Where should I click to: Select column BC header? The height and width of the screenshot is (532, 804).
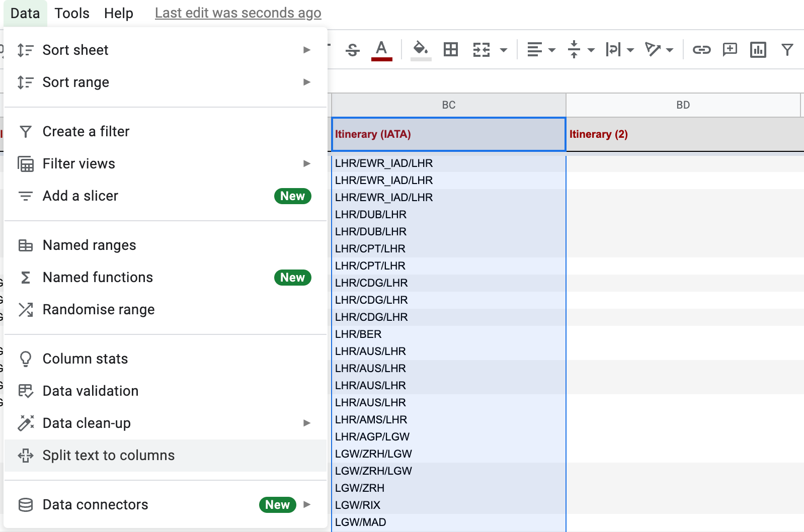pyautogui.click(x=448, y=105)
